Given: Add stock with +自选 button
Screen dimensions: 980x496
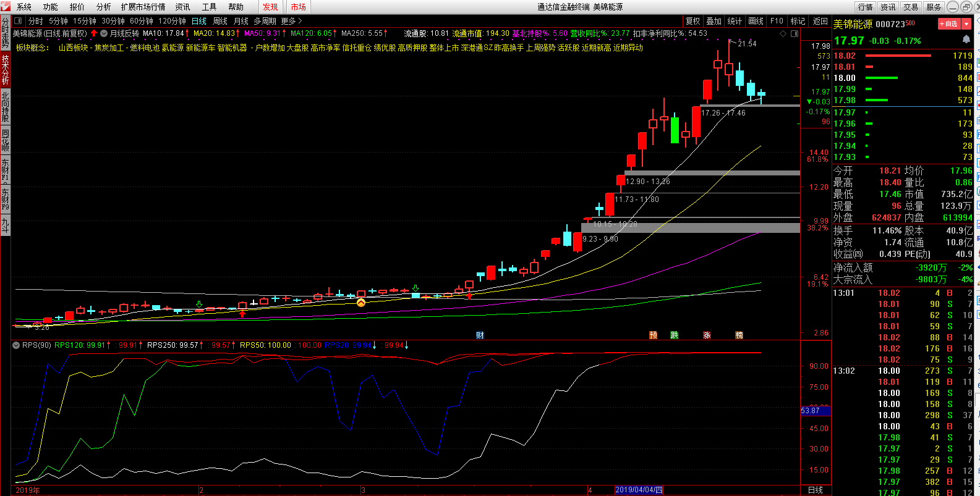Looking at the screenshot, I should coord(948,23).
